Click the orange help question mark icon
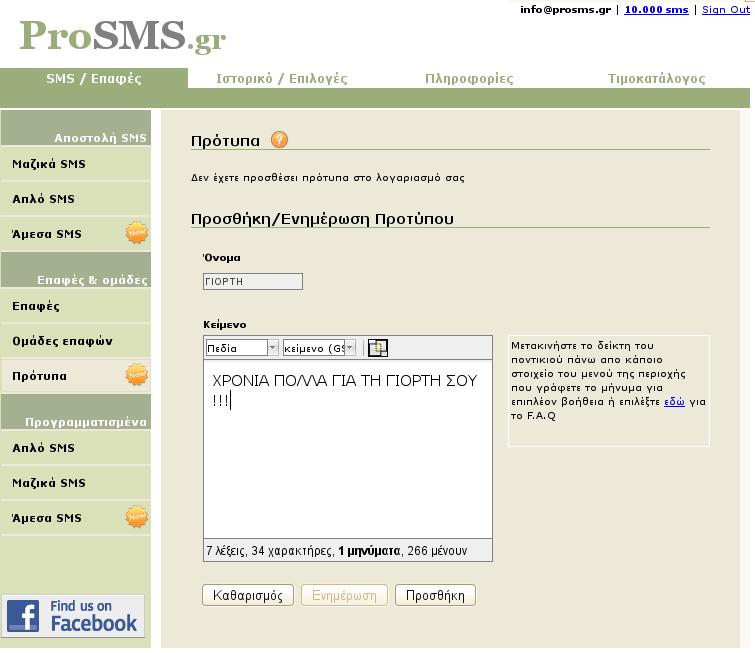The height and width of the screenshot is (653, 755). tap(279, 140)
